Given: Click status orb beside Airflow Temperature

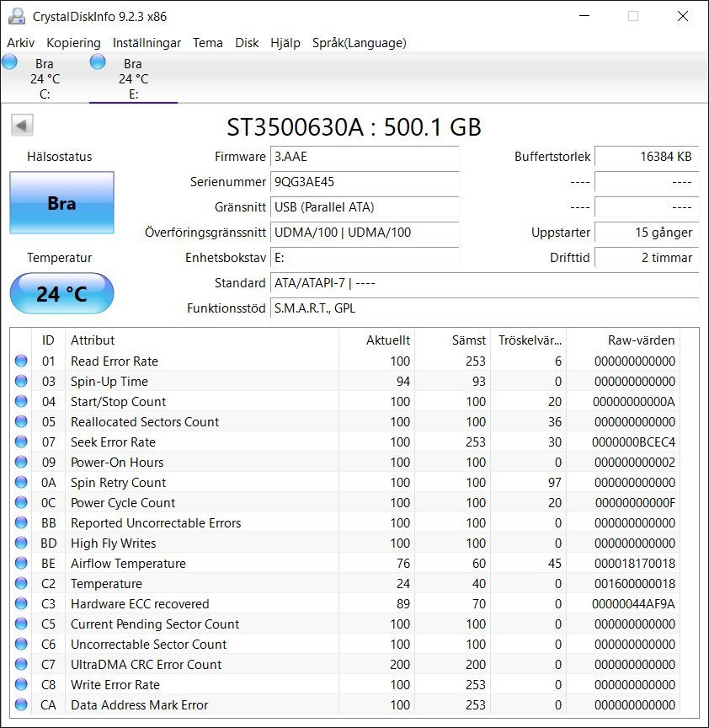Looking at the screenshot, I should [x=21, y=564].
